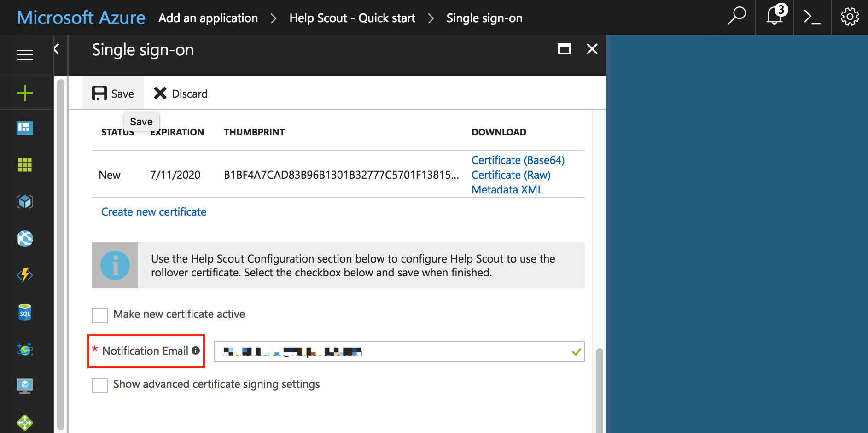Open the notifications bell
The width and height of the screenshot is (868, 433).
point(775,17)
